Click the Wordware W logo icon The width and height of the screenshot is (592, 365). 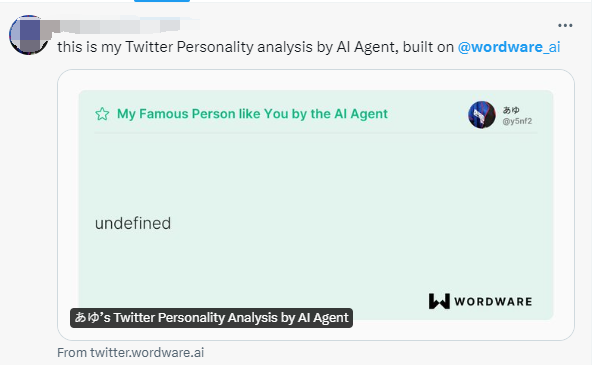point(439,301)
